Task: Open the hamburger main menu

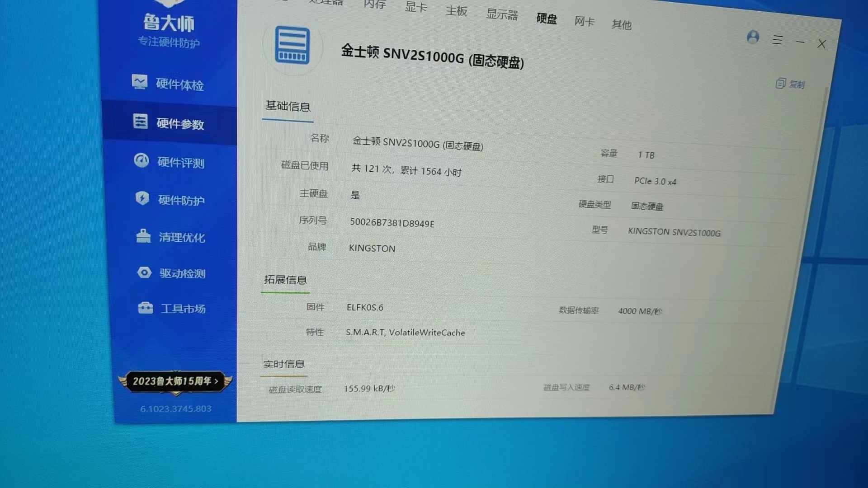Action: [x=777, y=40]
